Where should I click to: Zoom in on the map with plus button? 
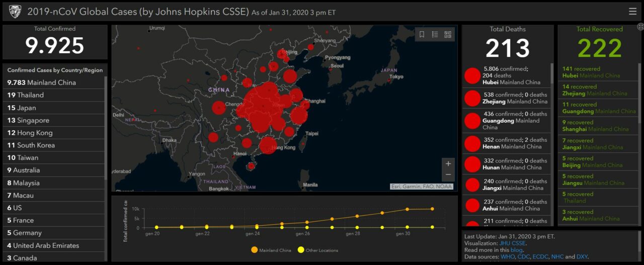coord(448,163)
